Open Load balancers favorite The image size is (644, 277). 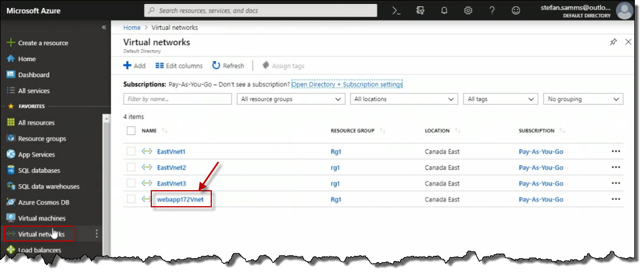coord(39,250)
